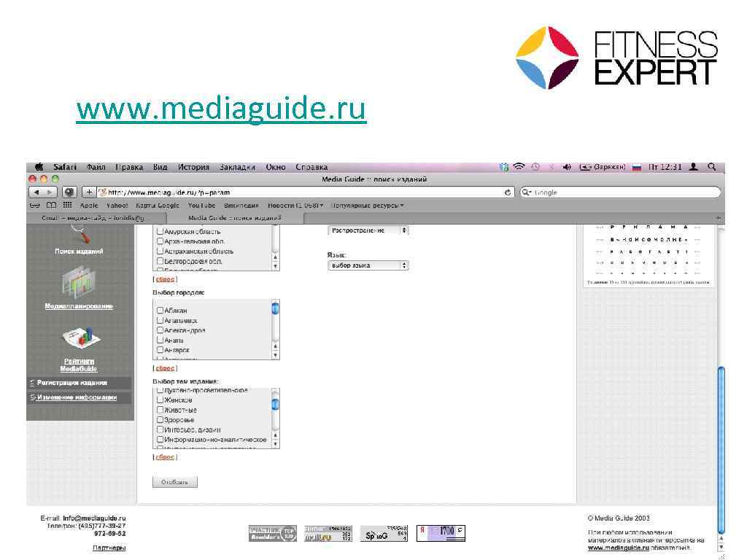Viewport: 747px width, 560px height.
Task: Click the Медиапланирование sidebar icon
Action: [x=79, y=282]
